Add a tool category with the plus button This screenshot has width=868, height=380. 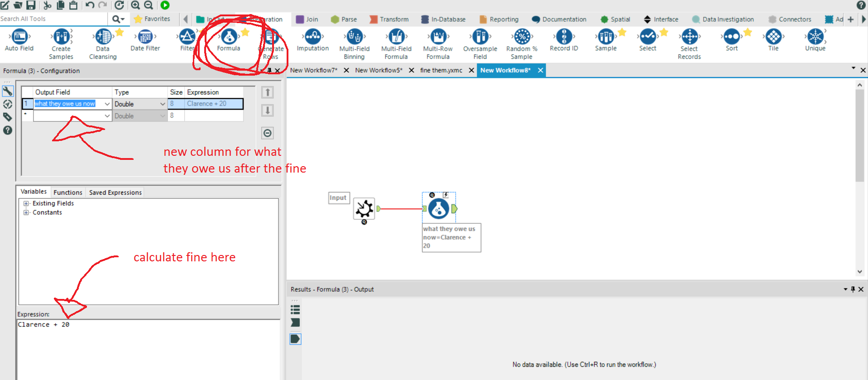[x=851, y=19]
